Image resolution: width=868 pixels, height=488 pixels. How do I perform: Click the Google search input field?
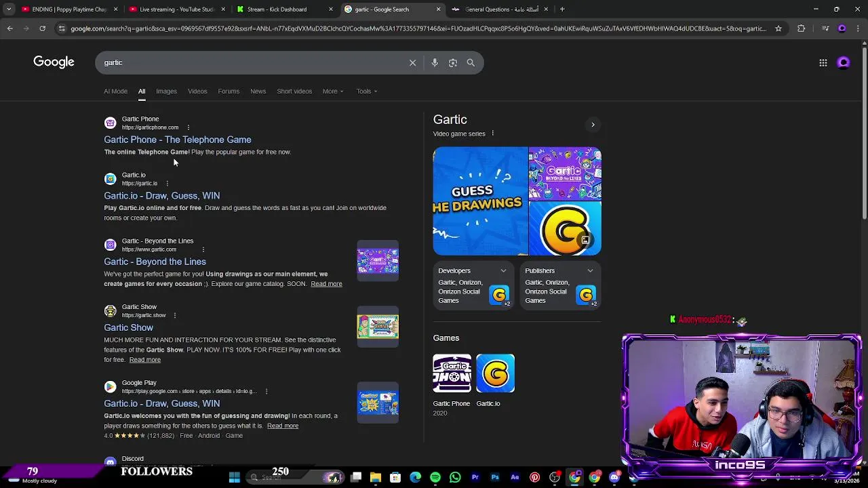(254, 62)
